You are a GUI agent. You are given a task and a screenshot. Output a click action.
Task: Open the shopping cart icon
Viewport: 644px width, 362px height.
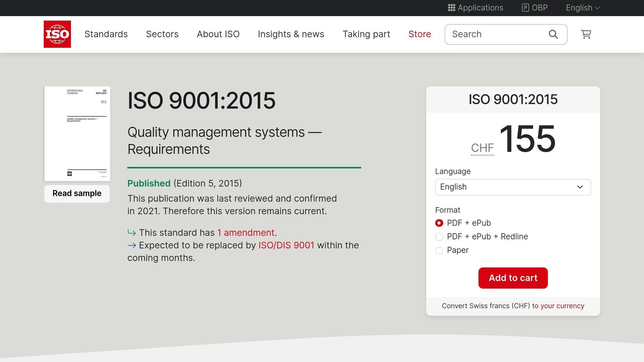tap(586, 34)
